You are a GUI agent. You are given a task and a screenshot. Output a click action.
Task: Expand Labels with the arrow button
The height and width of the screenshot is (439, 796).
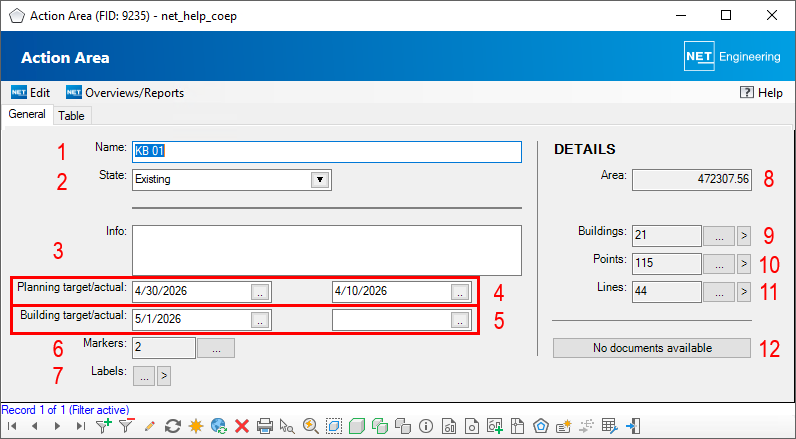tap(165, 376)
